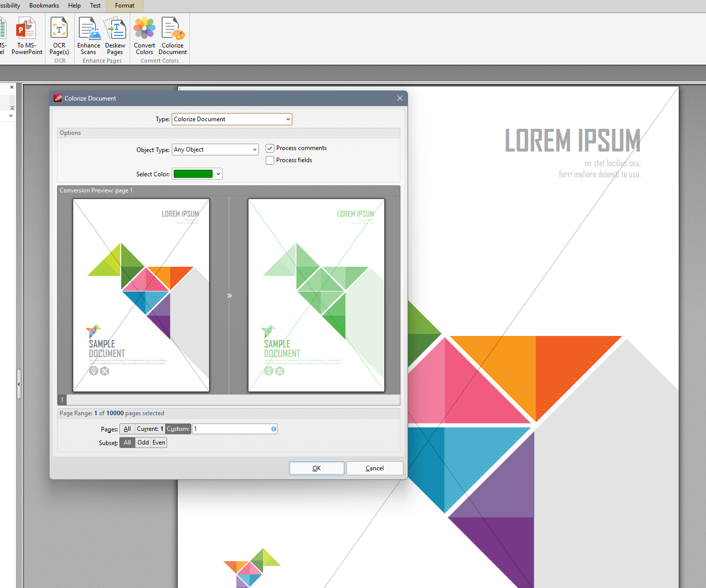Close the Colorize Document dialog

tap(400, 98)
